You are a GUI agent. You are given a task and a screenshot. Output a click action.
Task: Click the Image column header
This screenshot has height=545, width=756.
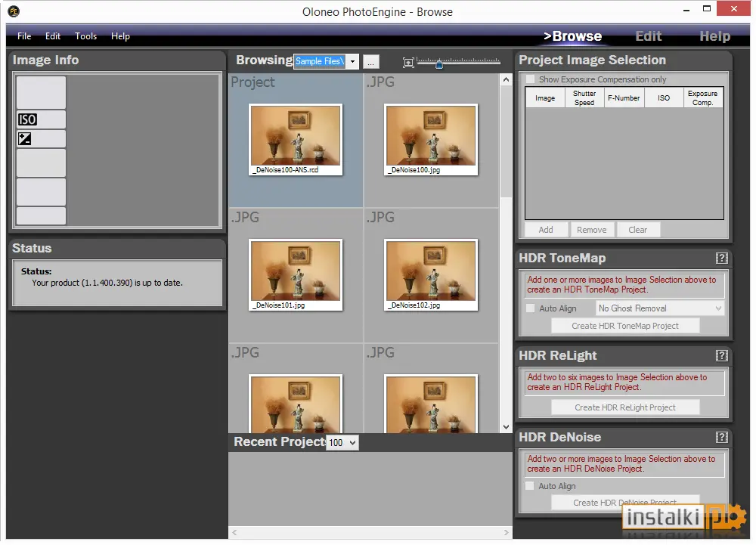[x=545, y=98]
